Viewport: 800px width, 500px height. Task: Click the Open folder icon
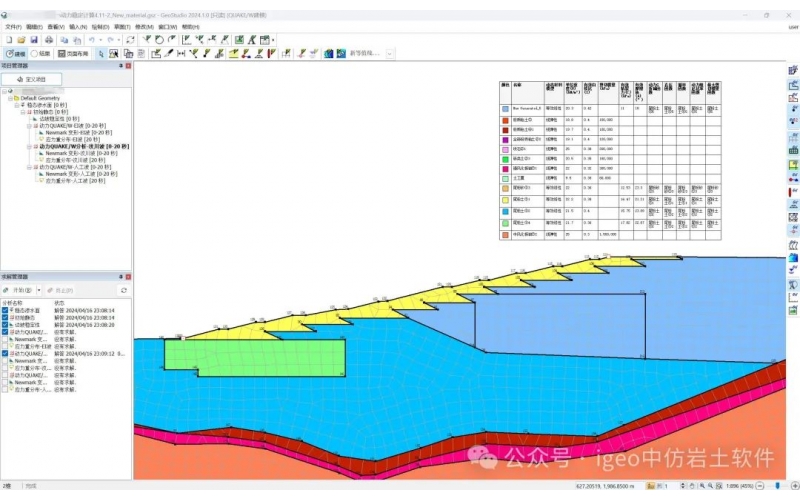coord(21,40)
